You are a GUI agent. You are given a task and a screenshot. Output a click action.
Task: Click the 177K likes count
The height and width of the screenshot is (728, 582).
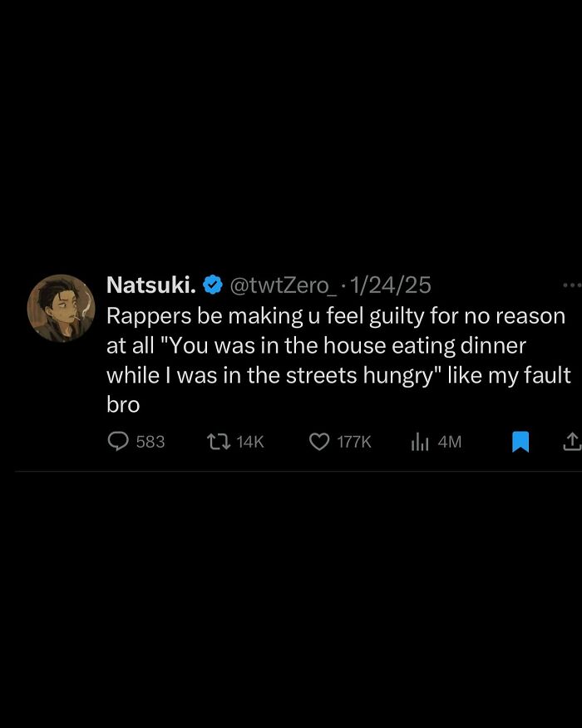(354, 442)
